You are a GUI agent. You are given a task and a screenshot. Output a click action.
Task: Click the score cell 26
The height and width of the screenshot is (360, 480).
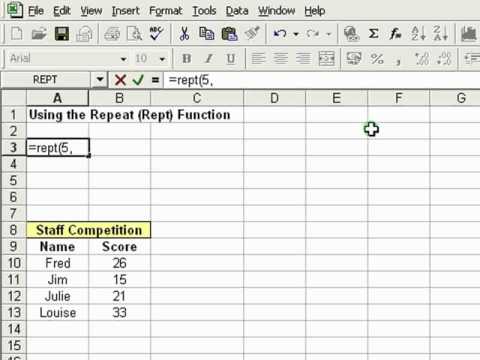[119, 263]
